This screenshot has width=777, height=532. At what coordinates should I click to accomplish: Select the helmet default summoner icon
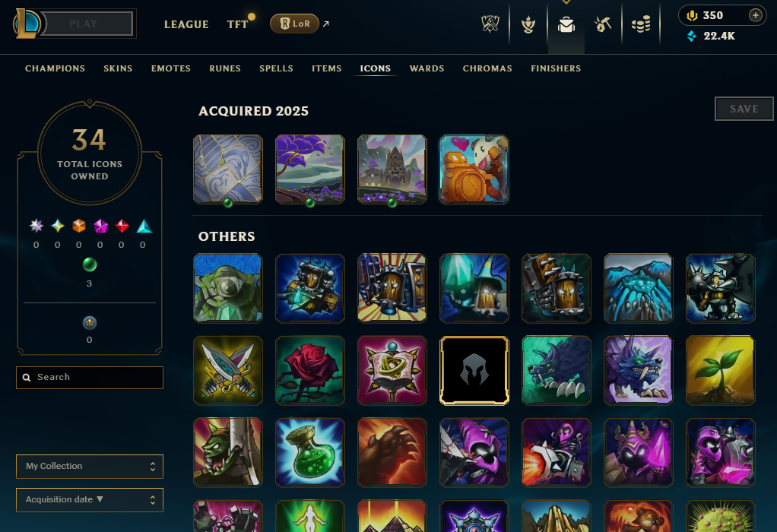[474, 370]
